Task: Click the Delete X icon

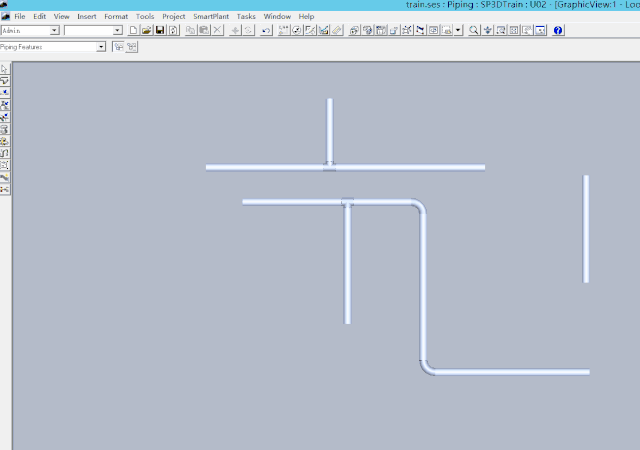Action: pos(217,30)
